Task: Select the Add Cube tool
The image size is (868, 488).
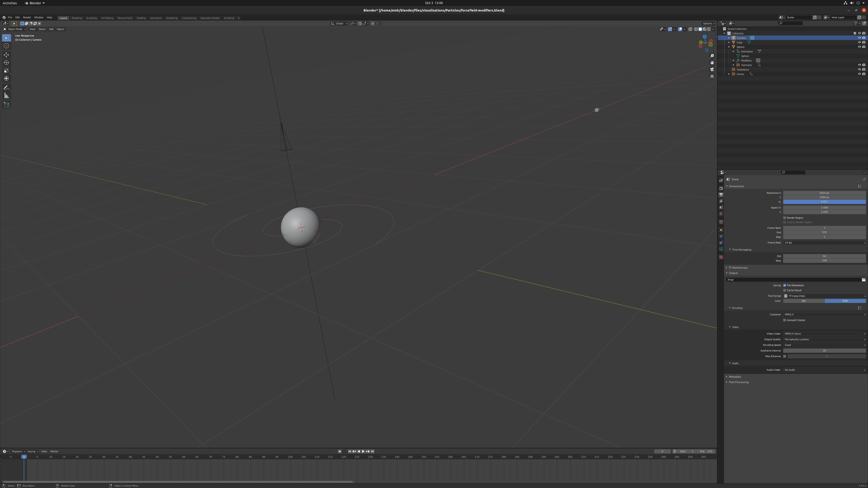Action: tap(6, 105)
